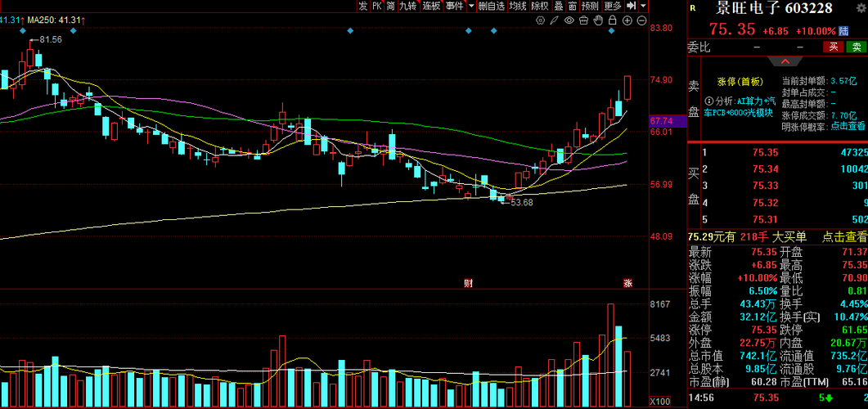Open the PK comparison button
Viewport: 868px width, 409px height.
[x=377, y=6]
